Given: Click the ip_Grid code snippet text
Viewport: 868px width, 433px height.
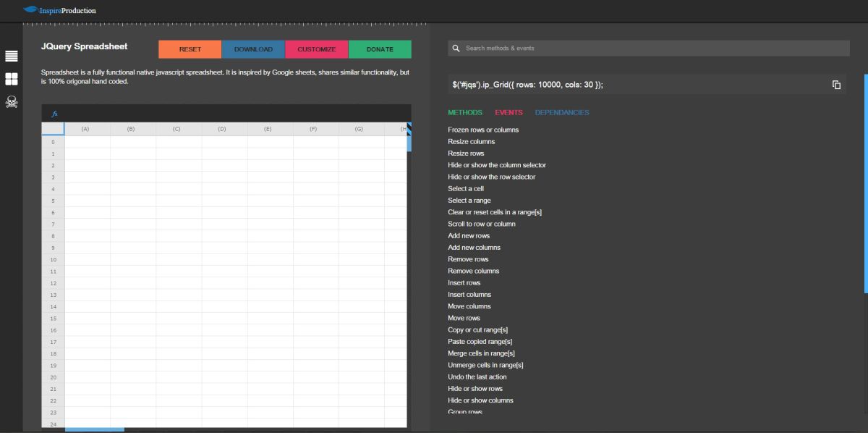Looking at the screenshot, I should click(527, 85).
